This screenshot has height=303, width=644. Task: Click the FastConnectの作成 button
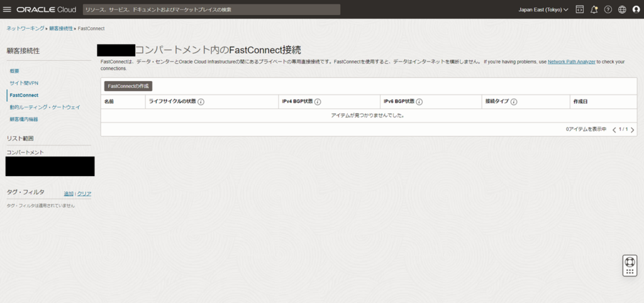[128, 86]
